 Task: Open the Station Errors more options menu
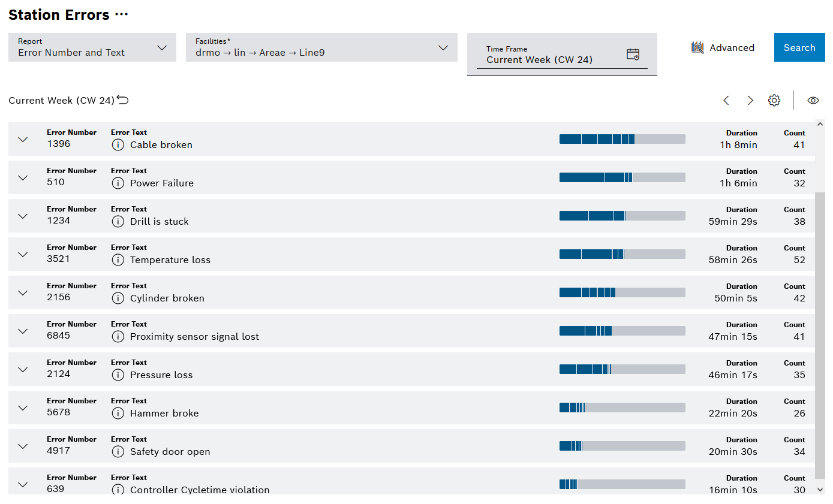[122, 15]
